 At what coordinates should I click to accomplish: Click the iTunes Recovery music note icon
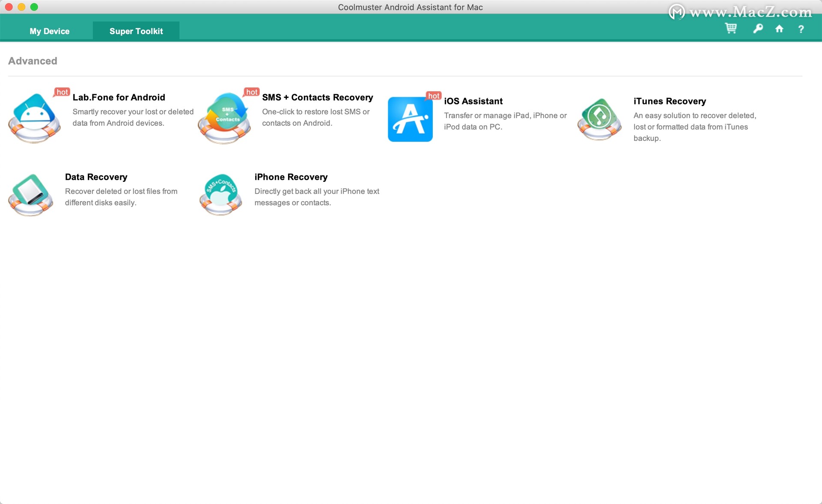[x=599, y=119]
